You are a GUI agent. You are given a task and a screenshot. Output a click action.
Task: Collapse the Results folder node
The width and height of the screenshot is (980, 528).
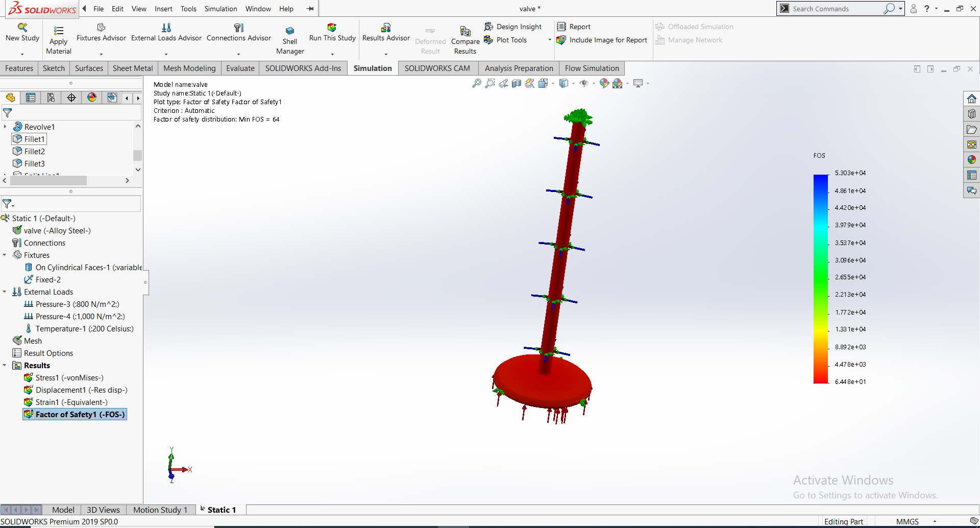click(x=5, y=365)
